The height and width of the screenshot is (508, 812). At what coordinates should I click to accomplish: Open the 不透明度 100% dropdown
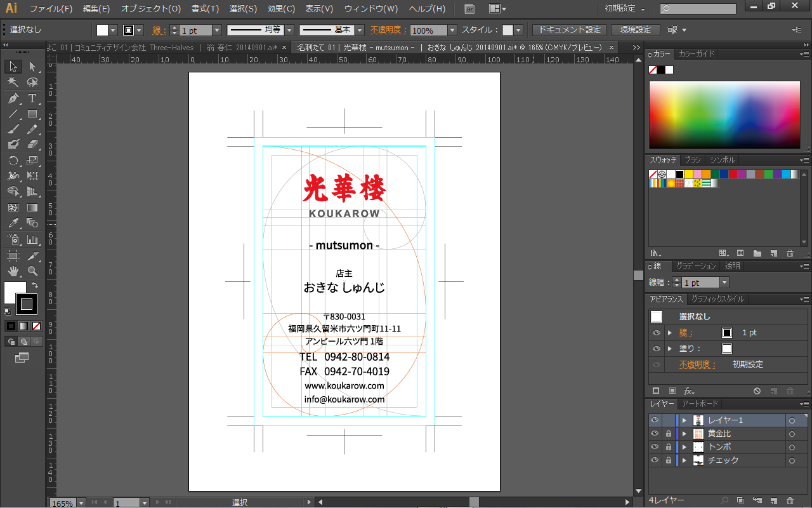(x=452, y=30)
